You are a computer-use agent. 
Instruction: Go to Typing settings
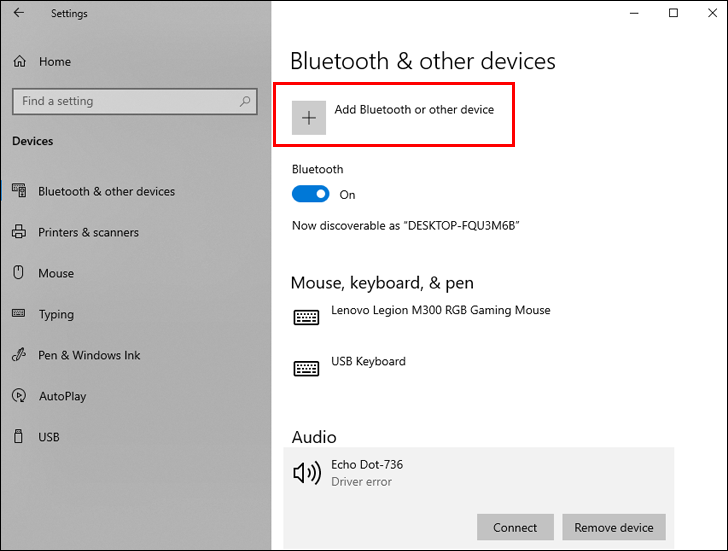pos(56,314)
